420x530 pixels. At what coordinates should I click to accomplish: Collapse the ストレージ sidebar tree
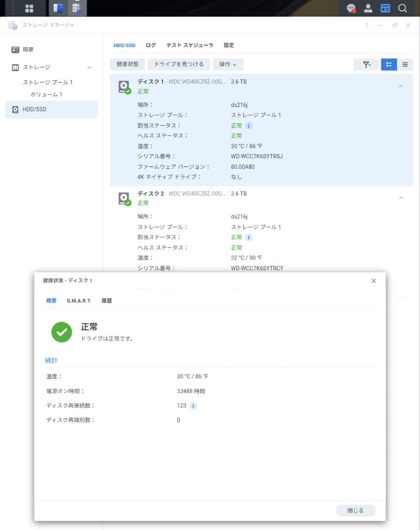point(89,67)
